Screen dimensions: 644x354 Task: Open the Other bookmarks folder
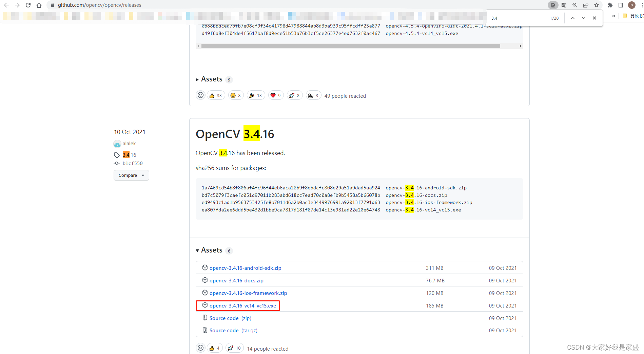pyautogui.click(x=633, y=16)
